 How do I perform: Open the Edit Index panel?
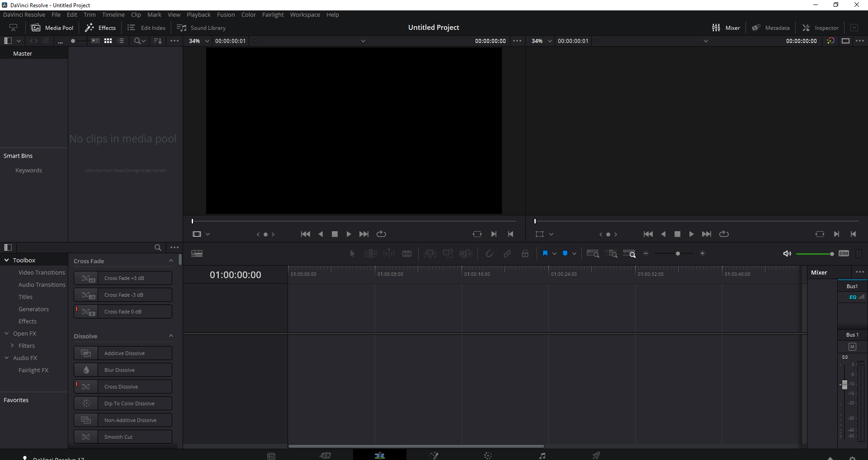146,28
